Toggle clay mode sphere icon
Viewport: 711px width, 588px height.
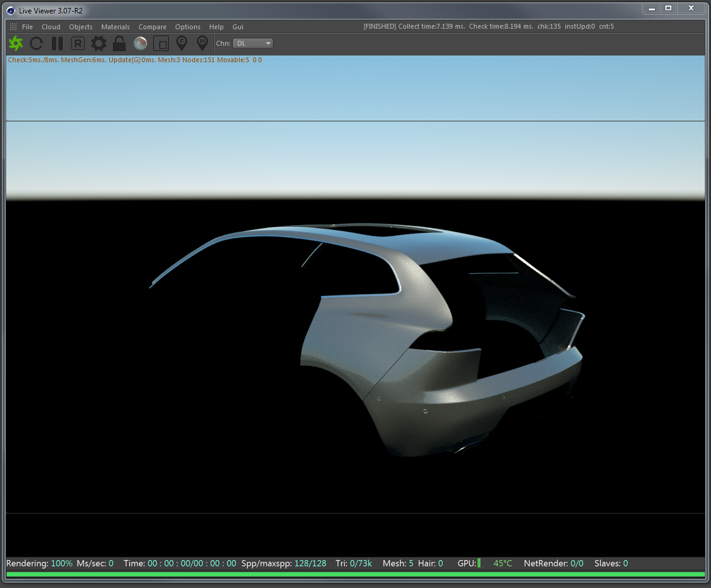click(x=140, y=43)
